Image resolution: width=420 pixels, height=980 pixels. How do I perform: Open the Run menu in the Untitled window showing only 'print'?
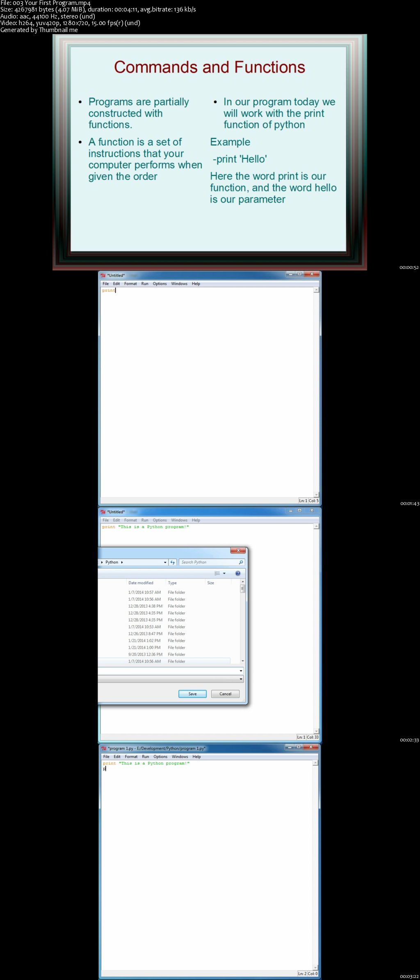click(145, 284)
